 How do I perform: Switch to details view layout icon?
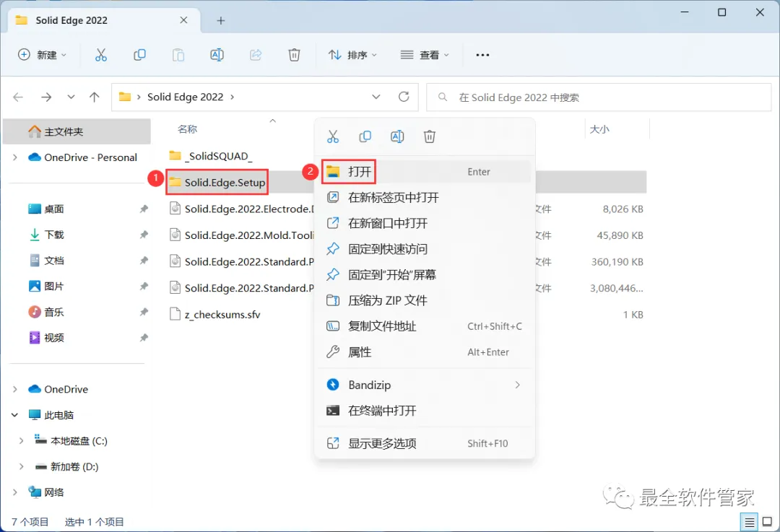click(749, 522)
